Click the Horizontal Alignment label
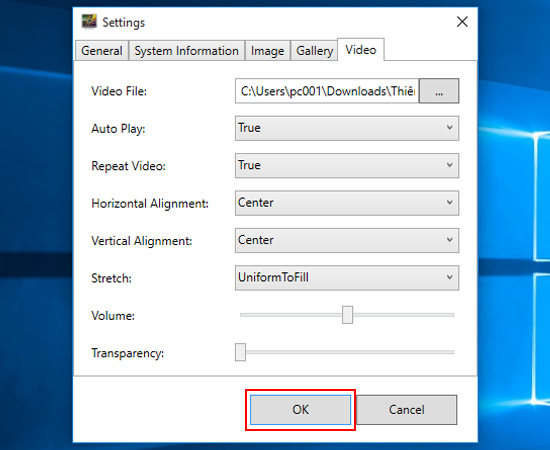 (x=150, y=203)
